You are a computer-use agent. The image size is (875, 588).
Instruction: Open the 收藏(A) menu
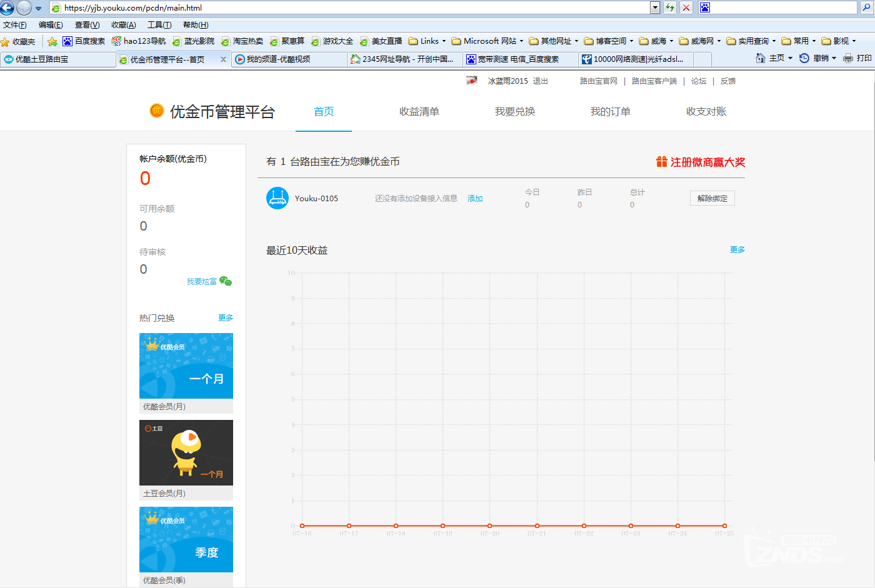123,25
